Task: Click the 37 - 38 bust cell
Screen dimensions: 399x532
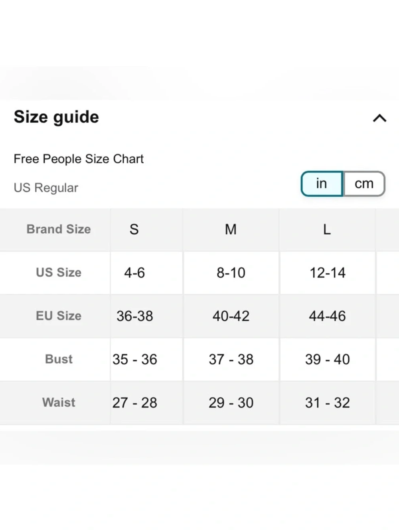Action: pos(231,359)
